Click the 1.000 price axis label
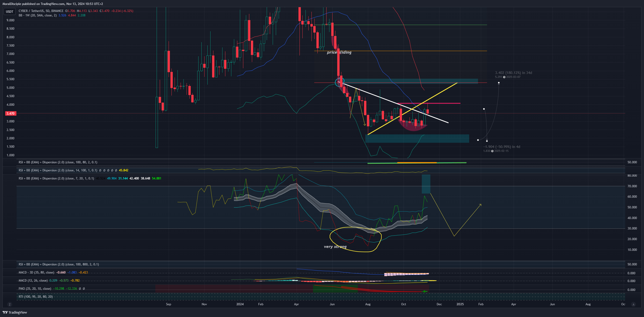 (x=10, y=155)
